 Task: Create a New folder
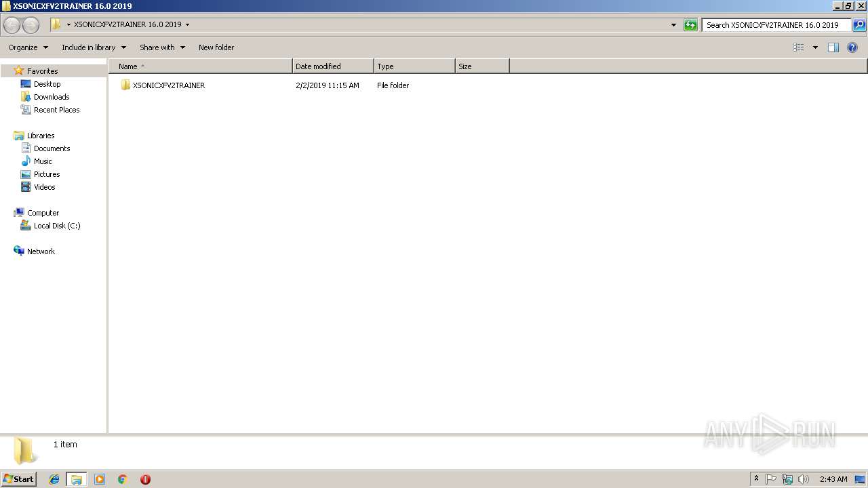point(216,47)
